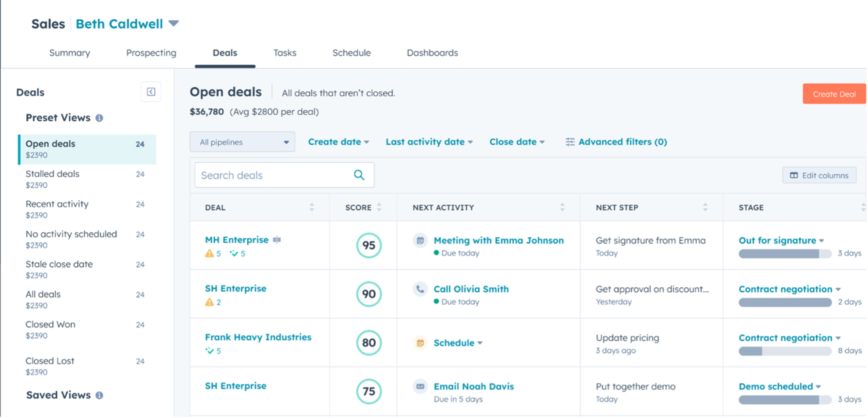Click the SH Enterprise warning triangle icon

(x=210, y=302)
